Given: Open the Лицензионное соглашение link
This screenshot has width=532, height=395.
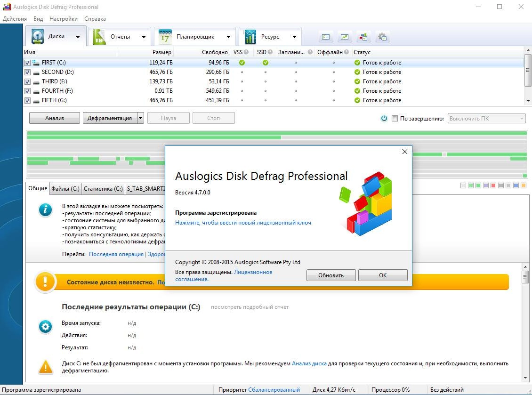Looking at the screenshot, I should (224, 275).
